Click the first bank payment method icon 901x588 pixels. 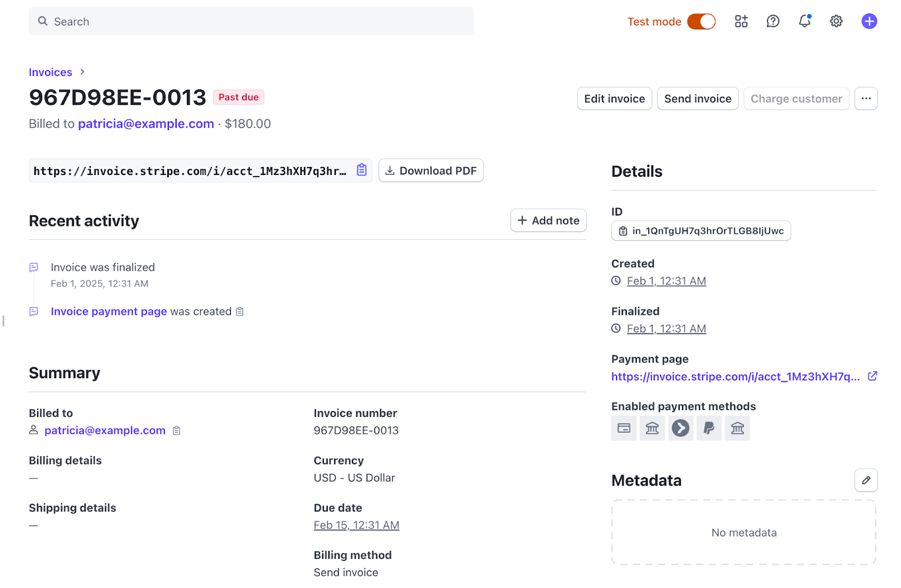tap(652, 428)
